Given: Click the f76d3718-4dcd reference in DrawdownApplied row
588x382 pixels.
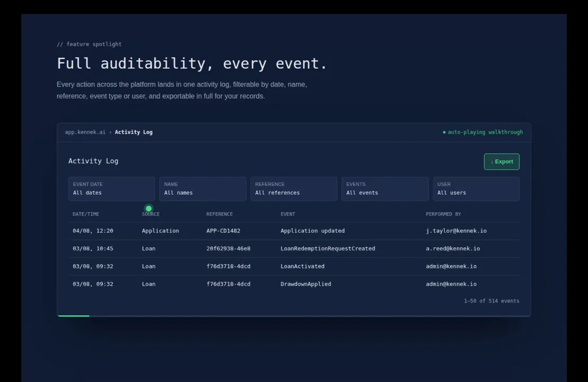Looking at the screenshot, I should coord(229,284).
